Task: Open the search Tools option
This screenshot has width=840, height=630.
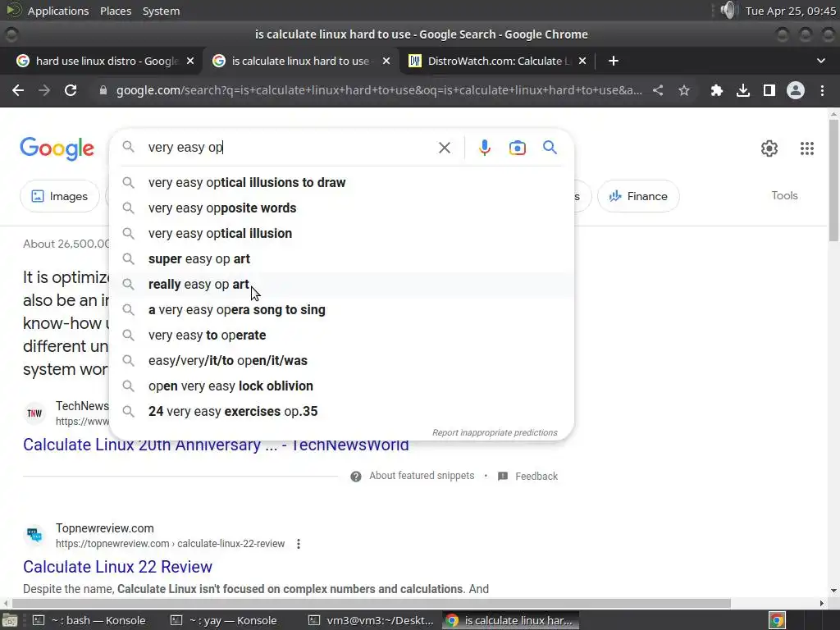Action: [784, 196]
